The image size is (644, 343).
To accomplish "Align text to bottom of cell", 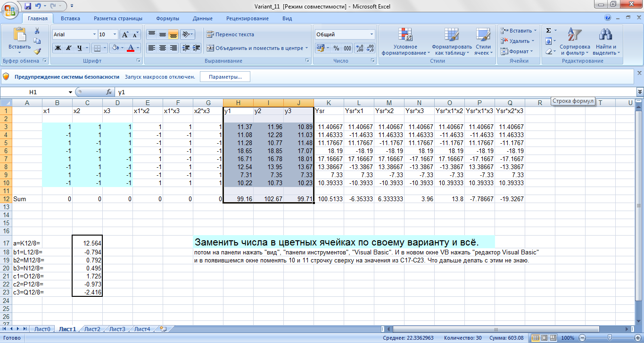I will point(173,34).
